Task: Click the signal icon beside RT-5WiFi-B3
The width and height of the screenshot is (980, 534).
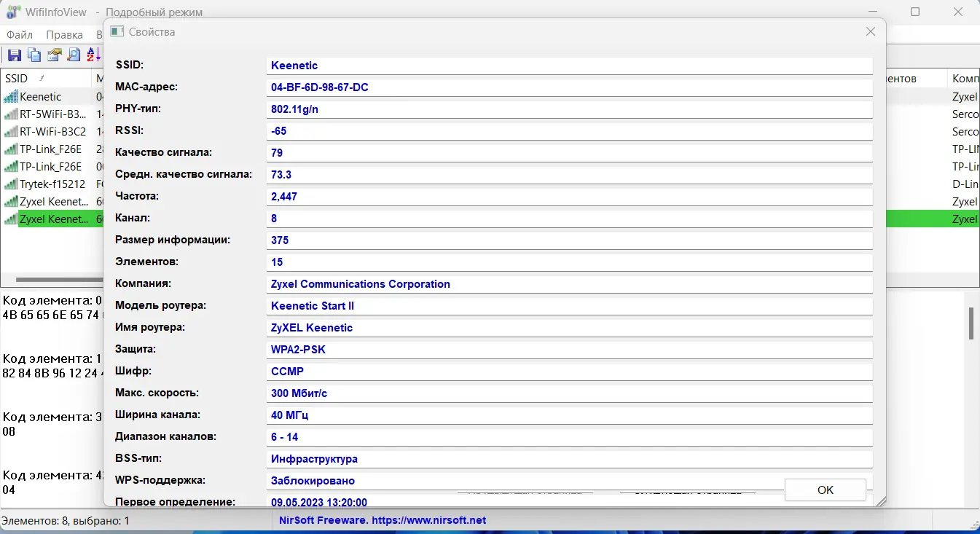Action: (11, 114)
